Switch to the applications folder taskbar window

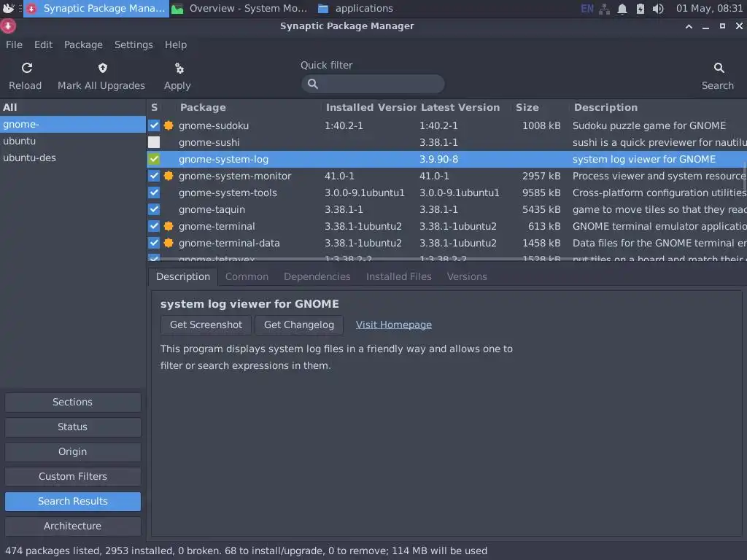(356, 9)
